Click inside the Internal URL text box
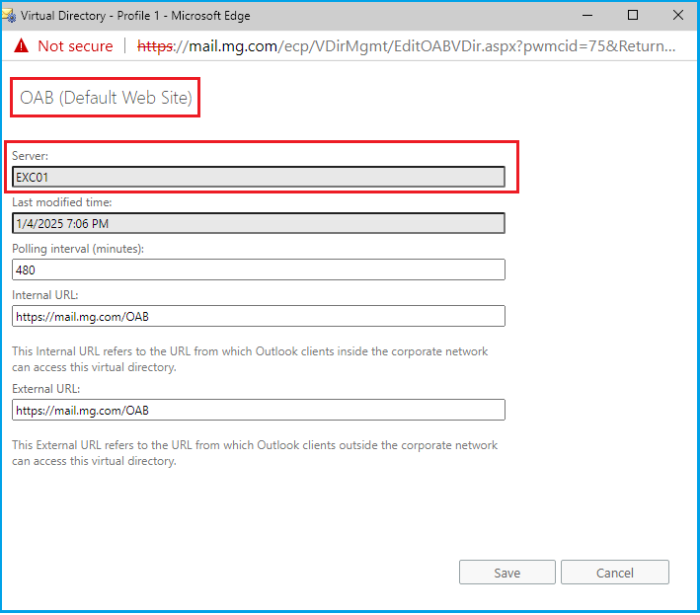The image size is (700, 615). 259,316
